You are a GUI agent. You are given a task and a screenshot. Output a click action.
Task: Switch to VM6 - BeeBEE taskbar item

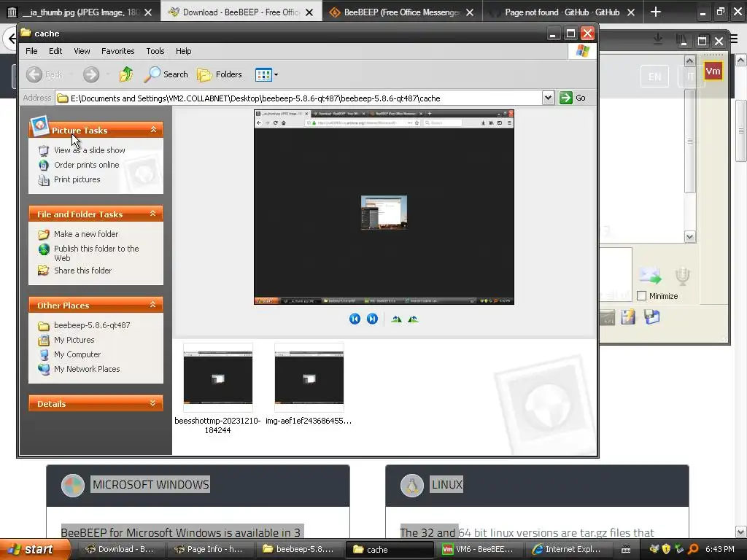coord(478,549)
